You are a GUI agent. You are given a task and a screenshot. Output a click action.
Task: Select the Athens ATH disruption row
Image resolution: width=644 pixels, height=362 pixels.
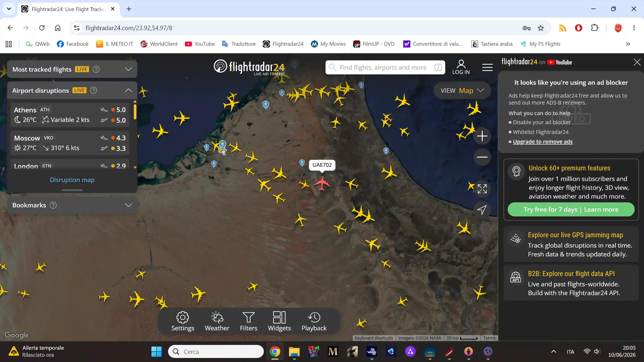click(70, 115)
